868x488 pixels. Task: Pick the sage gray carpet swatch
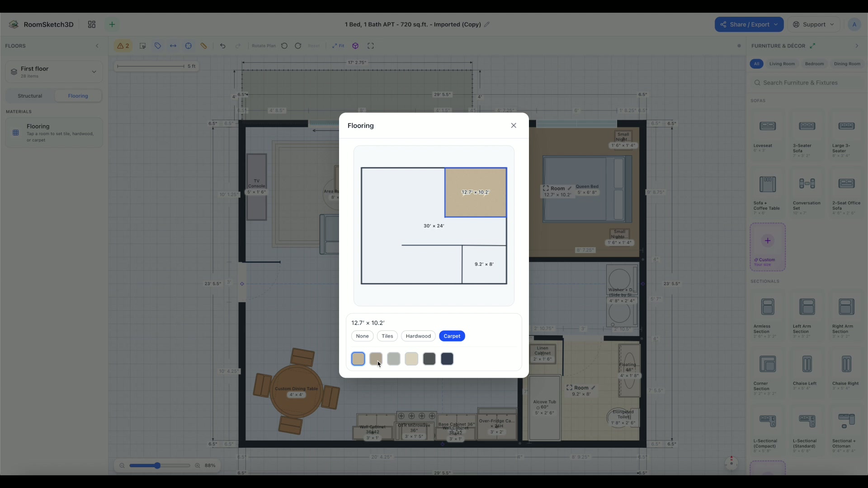pos(394,359)
